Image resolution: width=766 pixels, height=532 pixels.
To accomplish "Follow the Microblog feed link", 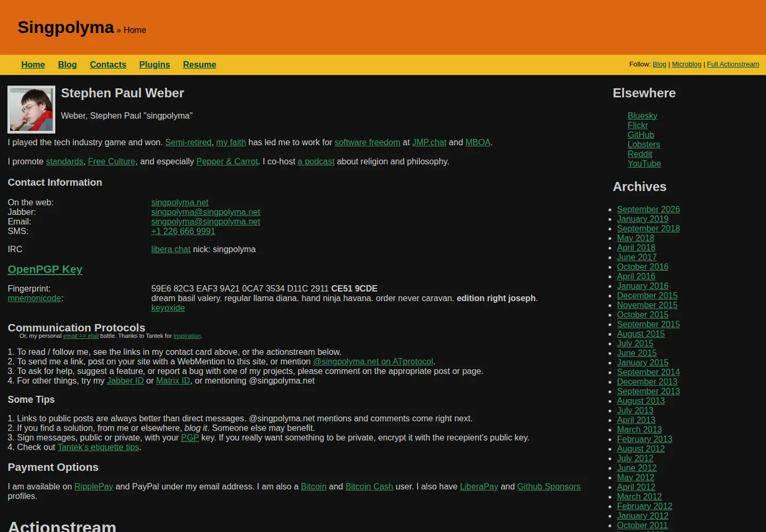I will (687, 64).
